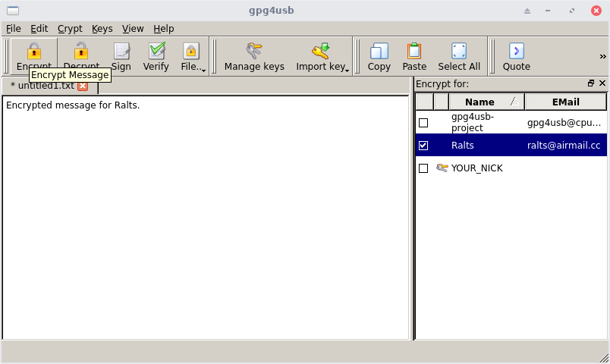Sort key list by Name column
The image size is (610, 364).
tap(486, 102)
